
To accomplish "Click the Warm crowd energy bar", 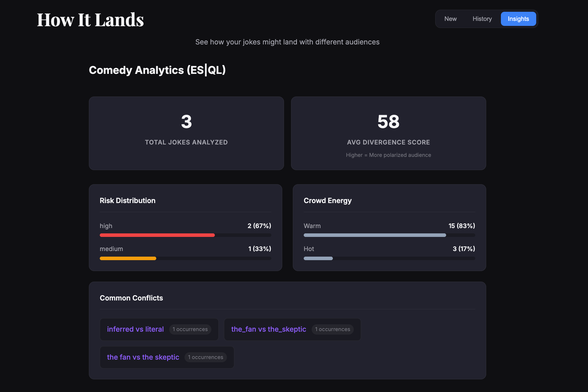I will pos(375,235).
